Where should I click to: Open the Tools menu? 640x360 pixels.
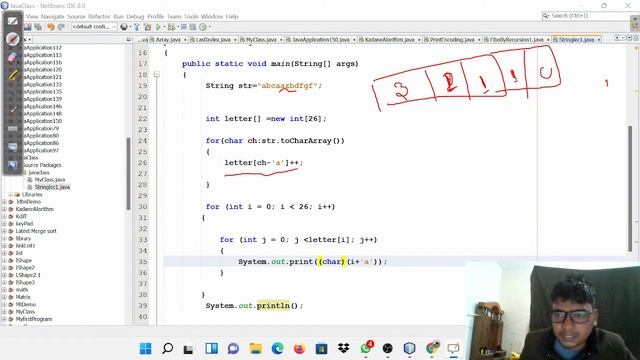coord(191,17)
